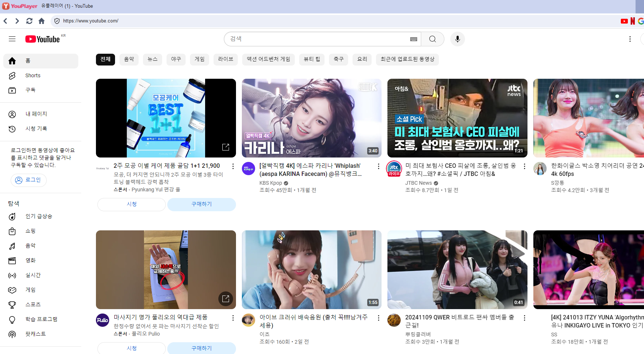Select the 음악 filter chip
This screenshot has width=644, height=354.
pos(129,59)
